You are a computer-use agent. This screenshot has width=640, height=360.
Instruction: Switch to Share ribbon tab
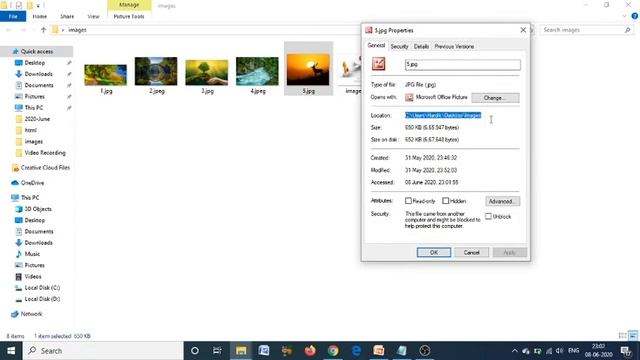tap(67, 16)
